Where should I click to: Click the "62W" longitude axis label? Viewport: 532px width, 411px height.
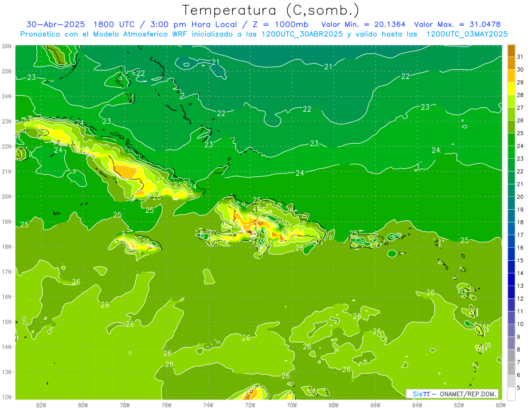[x=459, y=404]
